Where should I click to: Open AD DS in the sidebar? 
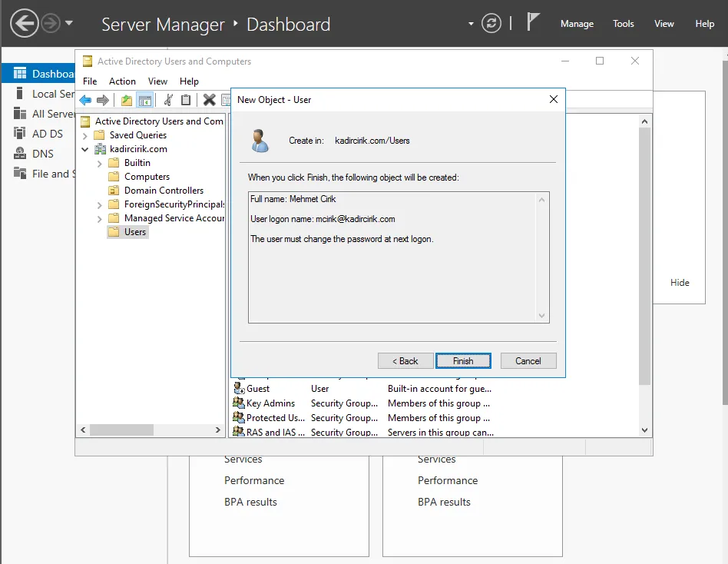pos(39,134)
